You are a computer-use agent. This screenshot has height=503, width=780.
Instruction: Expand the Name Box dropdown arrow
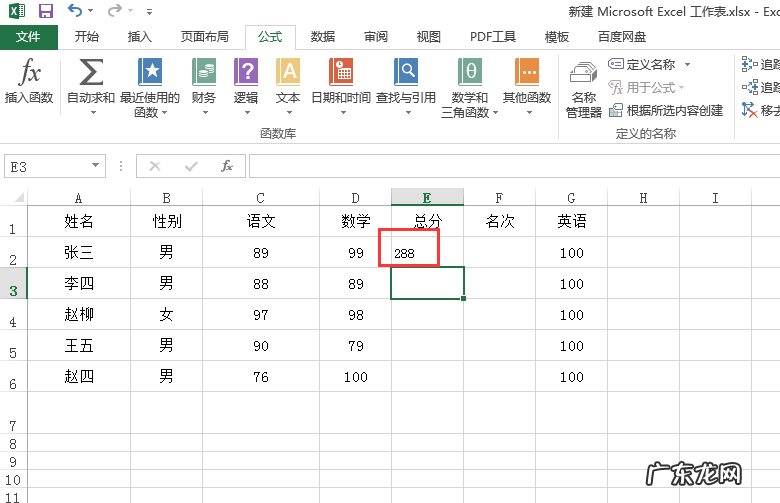pos(95,165)
